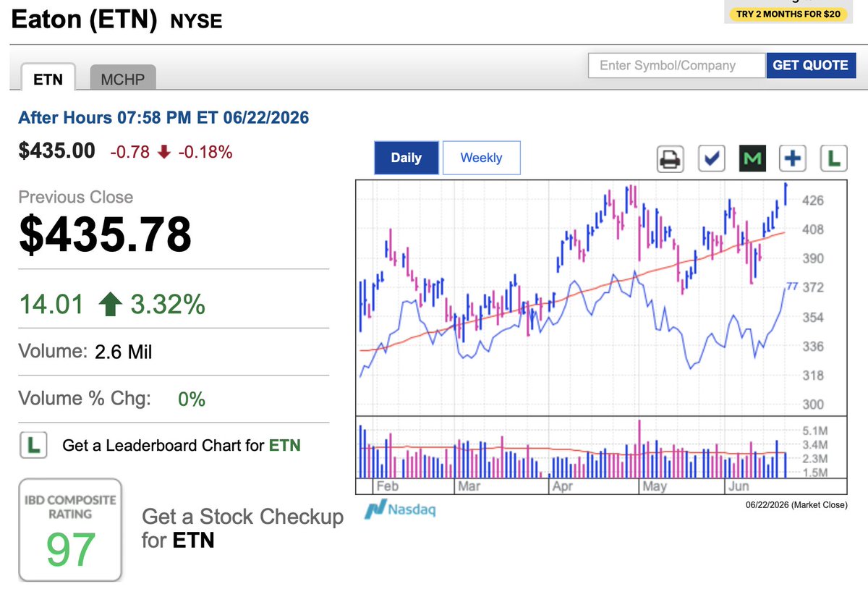Screen dimensions: 868x597
Task: Click Try 2 Months for $20 offer
Action: (x=788, y=14)
